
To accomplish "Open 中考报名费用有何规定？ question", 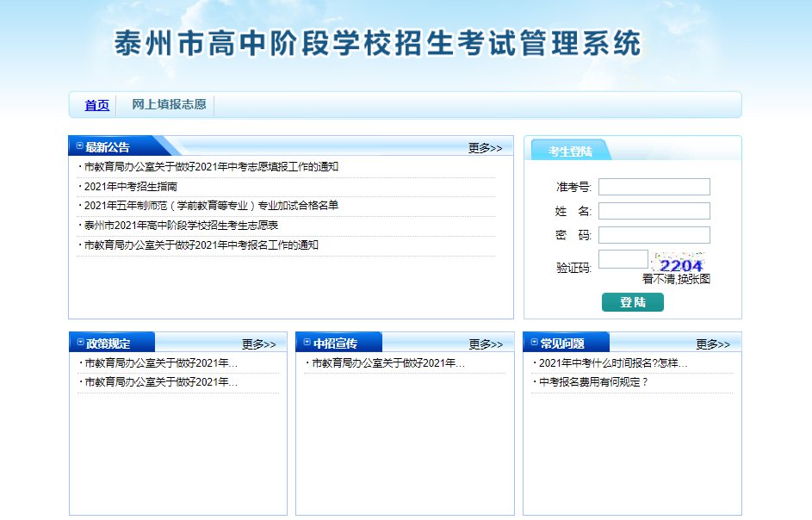I will pyautogui.click(x=592, y=382).
